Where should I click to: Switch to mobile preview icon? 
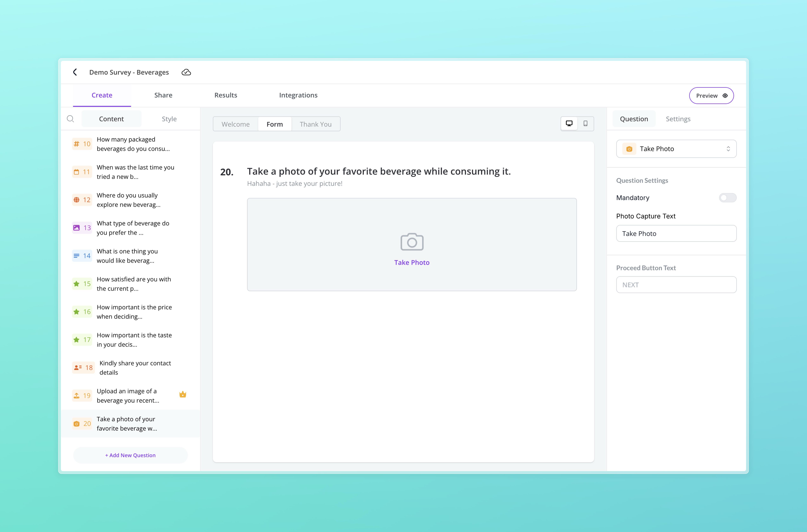[x=585, y=123]
